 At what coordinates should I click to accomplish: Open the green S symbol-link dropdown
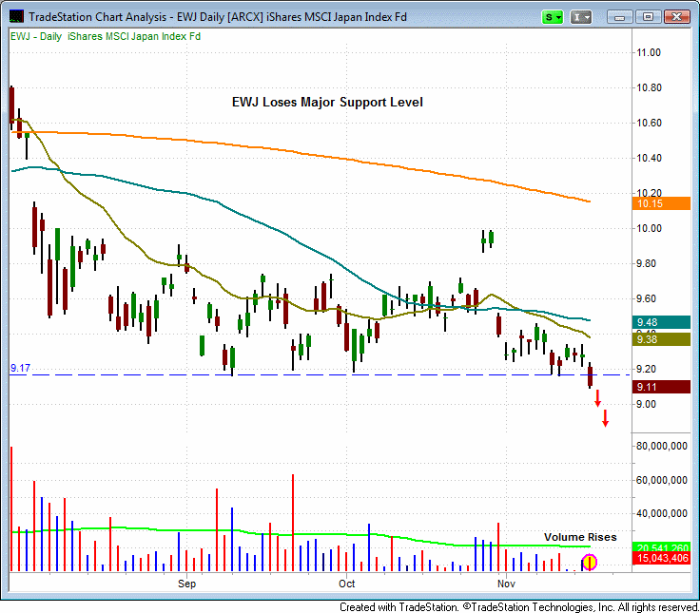(553, 17)
